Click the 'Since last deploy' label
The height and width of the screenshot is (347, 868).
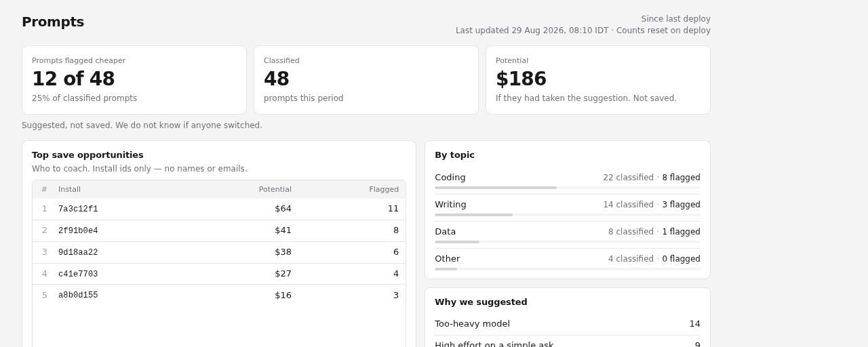click(675, 19)
